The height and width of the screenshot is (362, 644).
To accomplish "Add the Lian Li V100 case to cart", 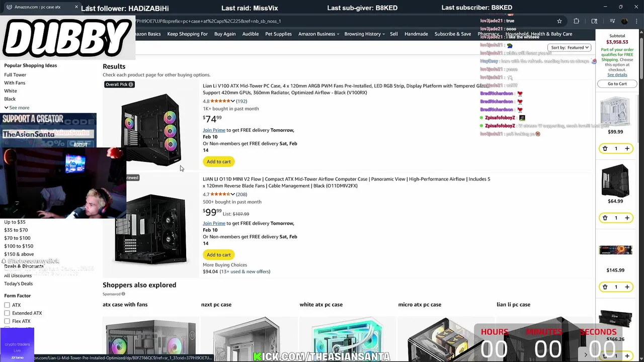I will [218, 162].
